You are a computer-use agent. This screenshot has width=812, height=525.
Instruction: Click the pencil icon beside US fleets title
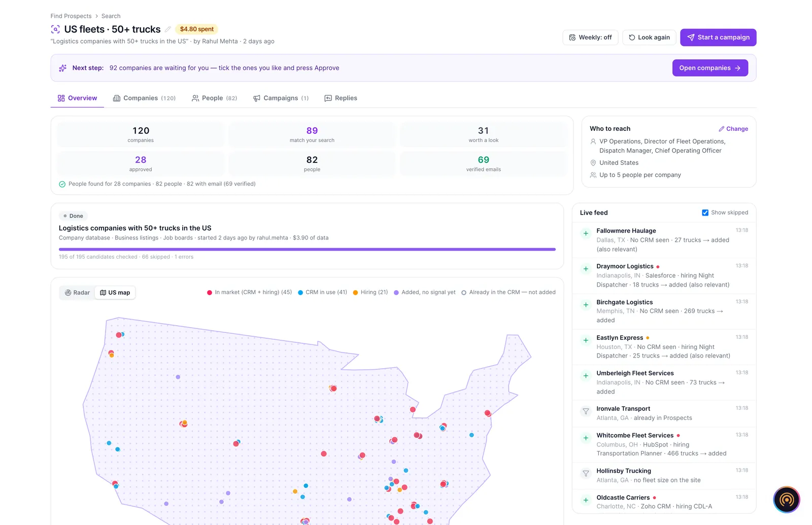168,29
